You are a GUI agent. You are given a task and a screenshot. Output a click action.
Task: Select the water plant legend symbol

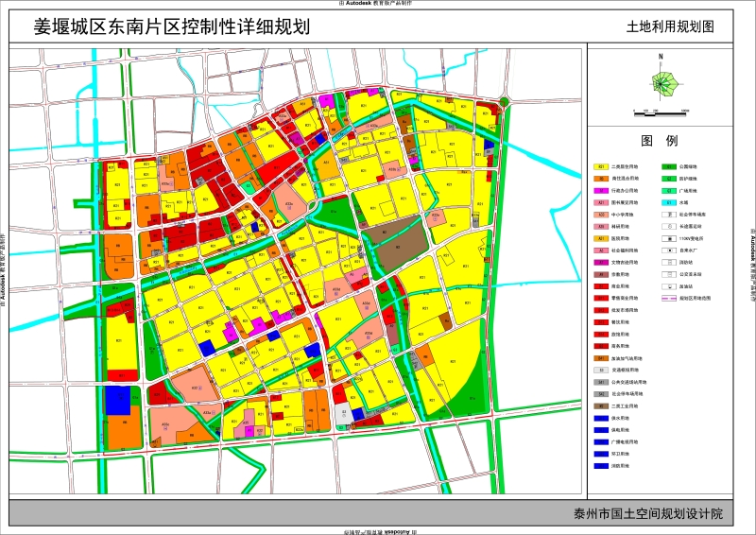coord(668,250)
